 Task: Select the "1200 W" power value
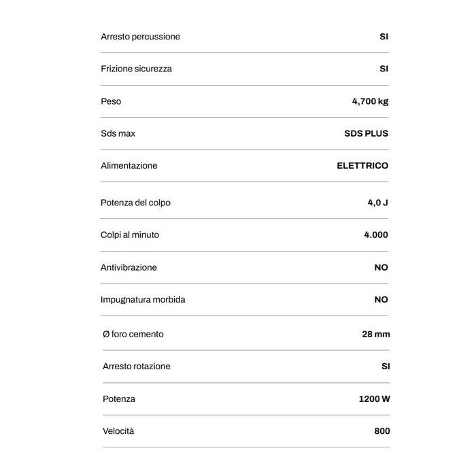pos(374,399)
